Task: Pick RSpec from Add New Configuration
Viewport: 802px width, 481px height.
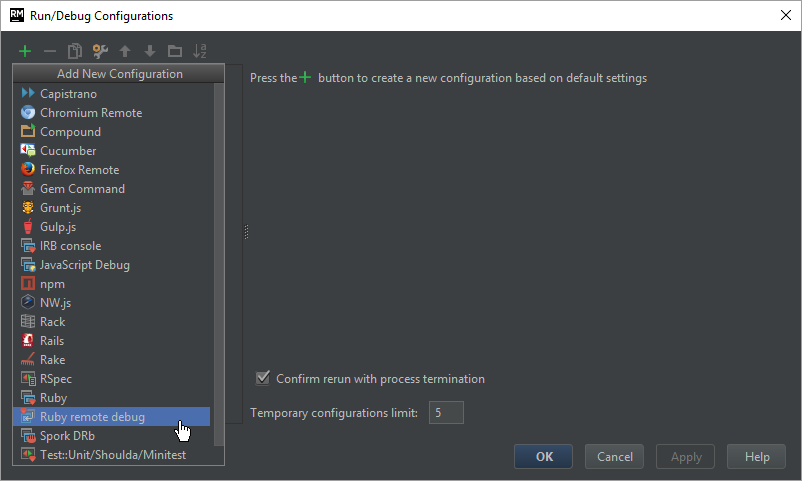Action: click(x=56, y=379)
